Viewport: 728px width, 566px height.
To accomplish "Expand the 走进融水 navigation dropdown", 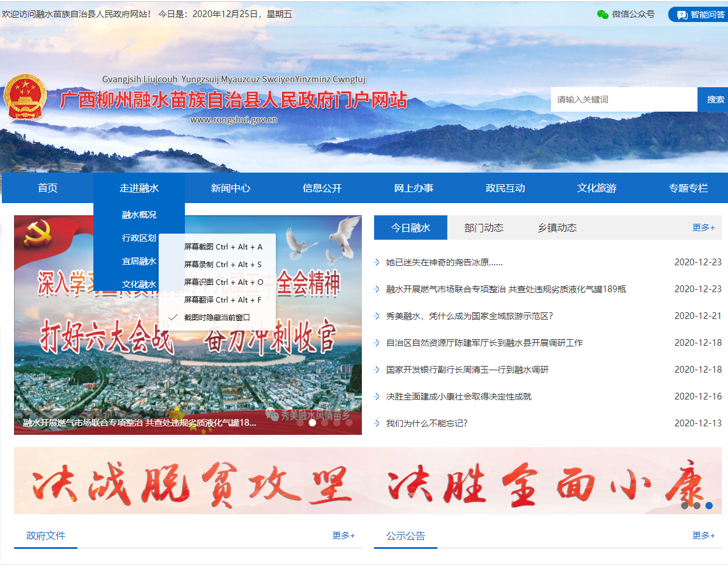I will pyautogui.click(x=139, y=188).
